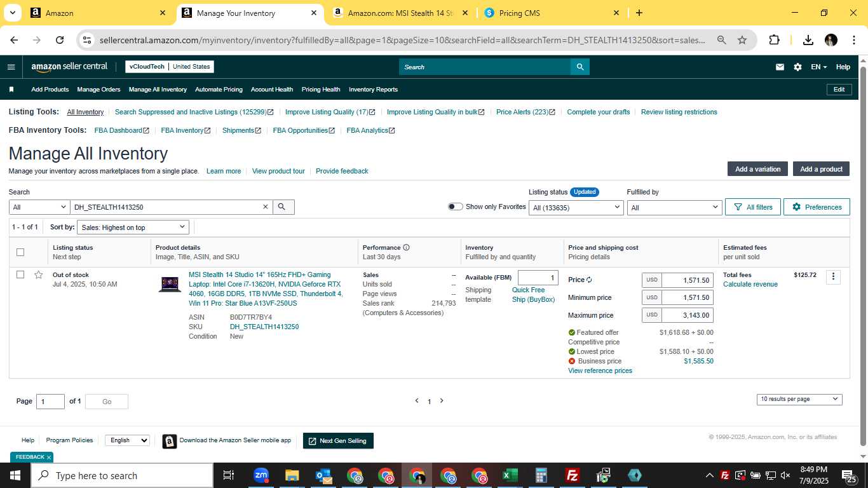The height and width of the screenshot is (488, 868).
Task: Go to the next results page arrow
Action: tap(442, 401)
